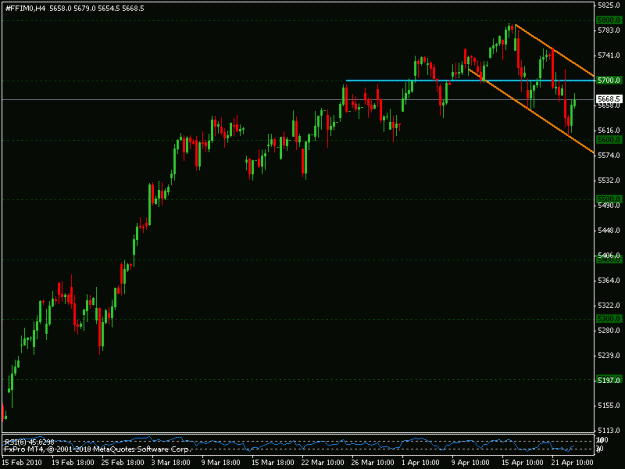Screen dimensions: 625x469
Task: Click the 9 Mar 18:00 time label
Action: pyautogui.click(x=221, y=463)
